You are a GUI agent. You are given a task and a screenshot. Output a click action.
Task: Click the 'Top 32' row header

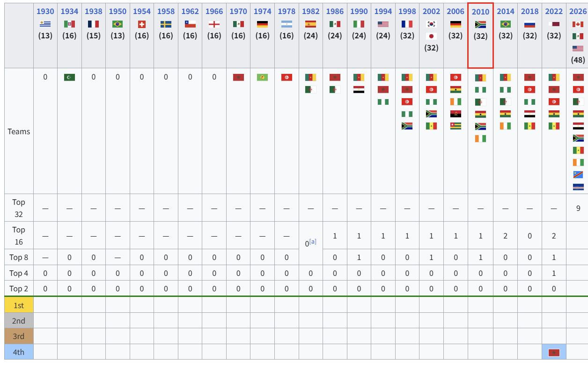click(x=19, y=208)
